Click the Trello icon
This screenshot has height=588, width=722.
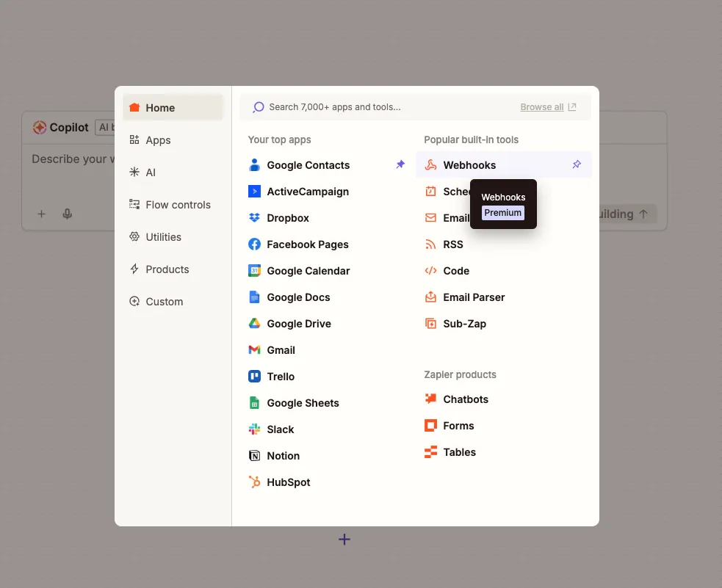click(254, 377)
